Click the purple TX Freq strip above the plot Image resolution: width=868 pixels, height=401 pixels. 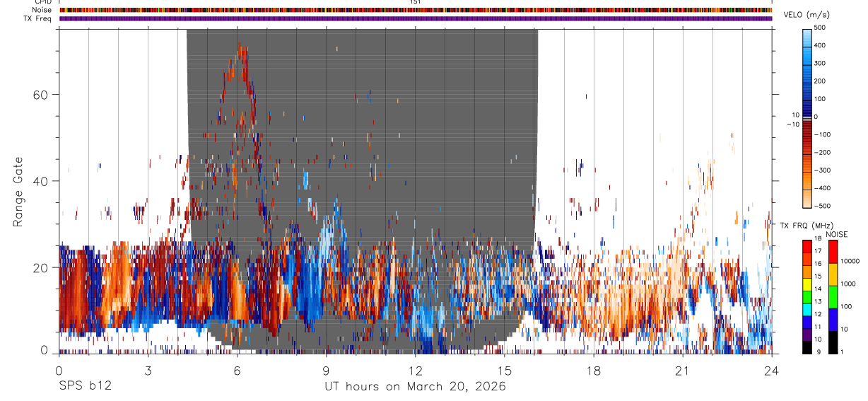(x=416, y=18)
